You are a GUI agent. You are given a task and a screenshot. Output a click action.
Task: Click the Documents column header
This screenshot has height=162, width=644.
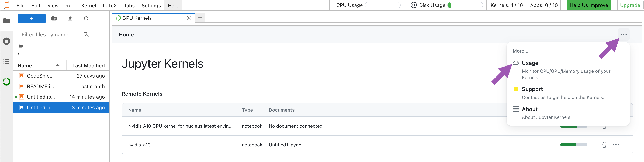282,110
